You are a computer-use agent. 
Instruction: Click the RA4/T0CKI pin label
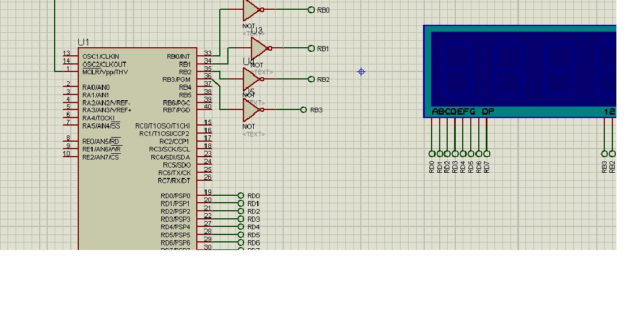[x=98, y=118]
